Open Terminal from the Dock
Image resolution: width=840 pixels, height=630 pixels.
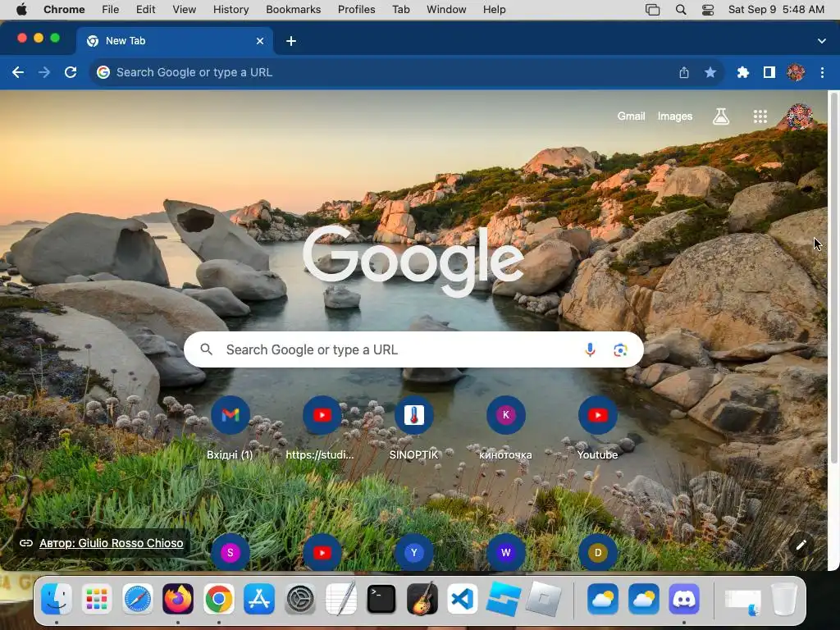(x=381, y=598)
